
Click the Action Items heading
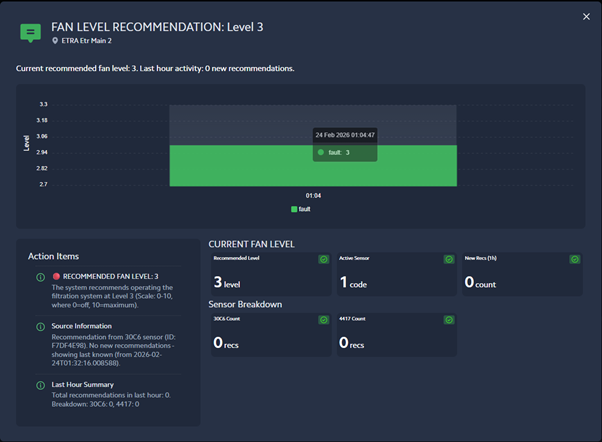[x=53, y=256]
